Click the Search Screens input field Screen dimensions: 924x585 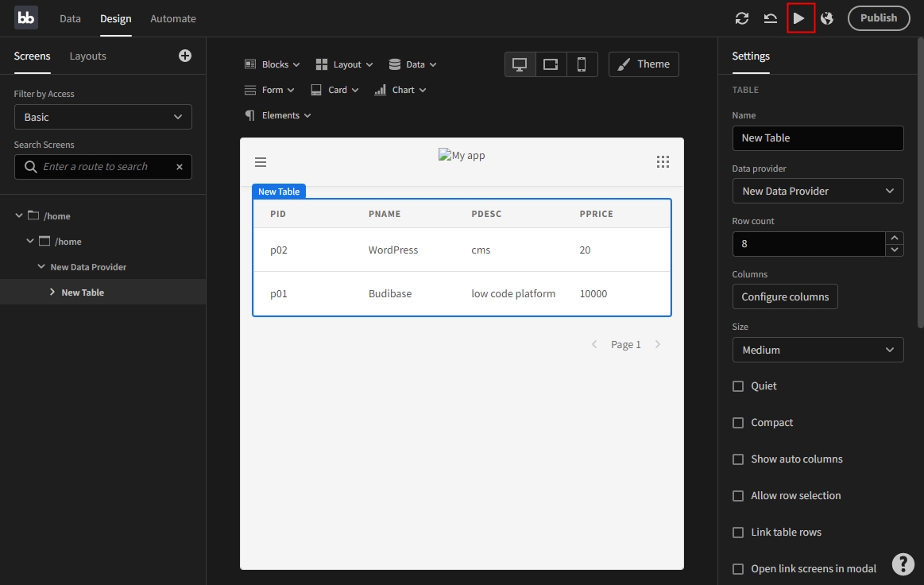pyautogui.click(x=95, y=167)
